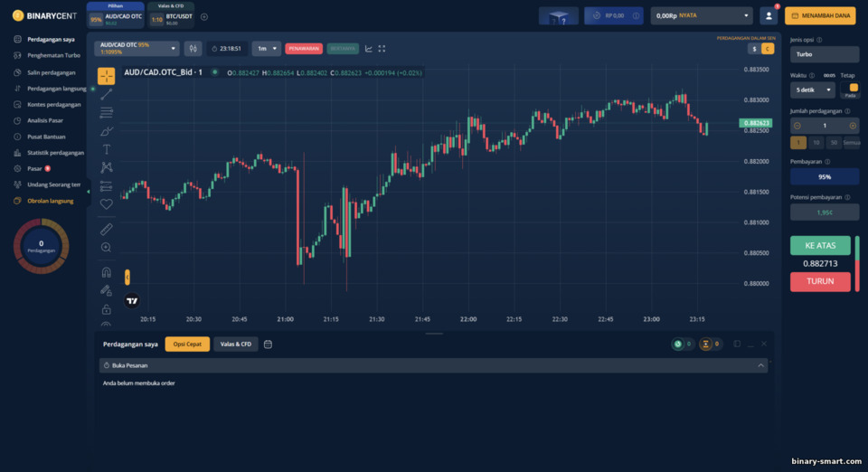Click the Binarycent logo
The image size is (868, 472).
coord(44,16)
